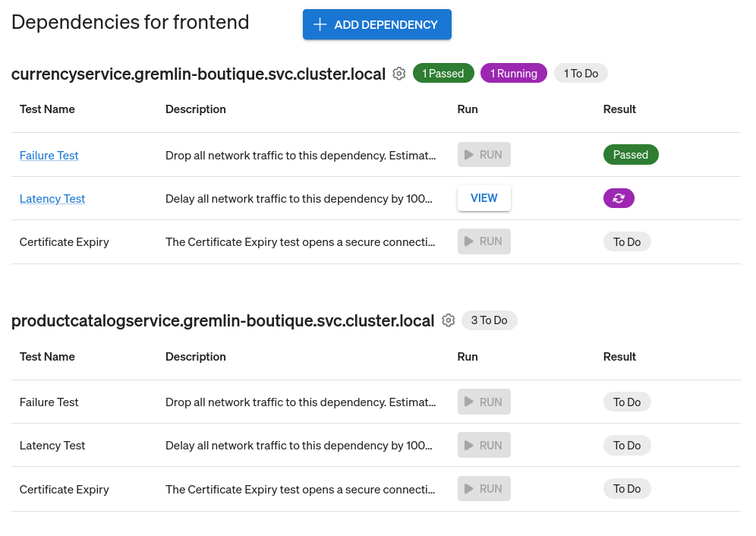The image size is (756, 536).
Task: Run Latency Test for productcatalogservice
Action: tap(484, 445)
